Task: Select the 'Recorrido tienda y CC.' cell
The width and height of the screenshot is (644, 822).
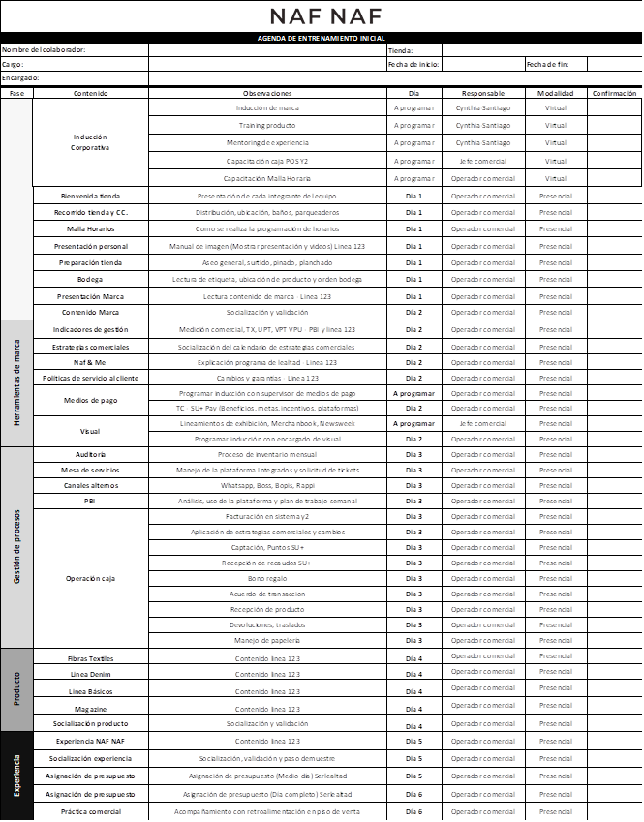Action: coord(91,212)
